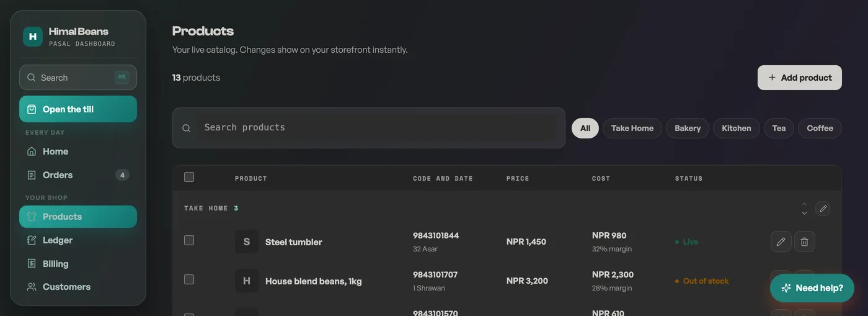Click cost NPR 2,300

613,274
